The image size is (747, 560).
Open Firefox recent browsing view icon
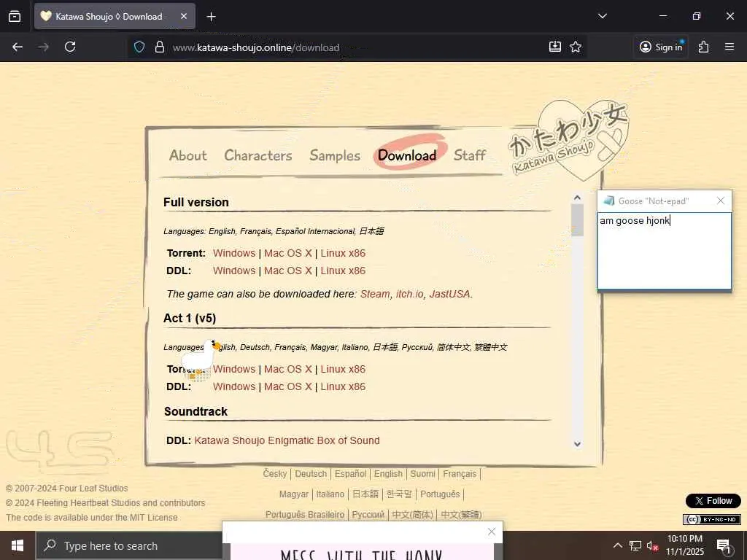coord(15,16)
